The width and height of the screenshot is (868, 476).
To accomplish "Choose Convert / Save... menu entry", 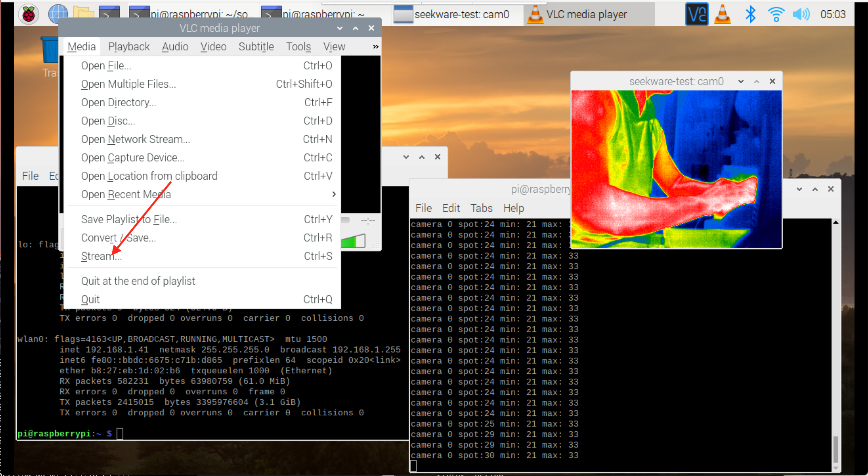I will point(202,238).
